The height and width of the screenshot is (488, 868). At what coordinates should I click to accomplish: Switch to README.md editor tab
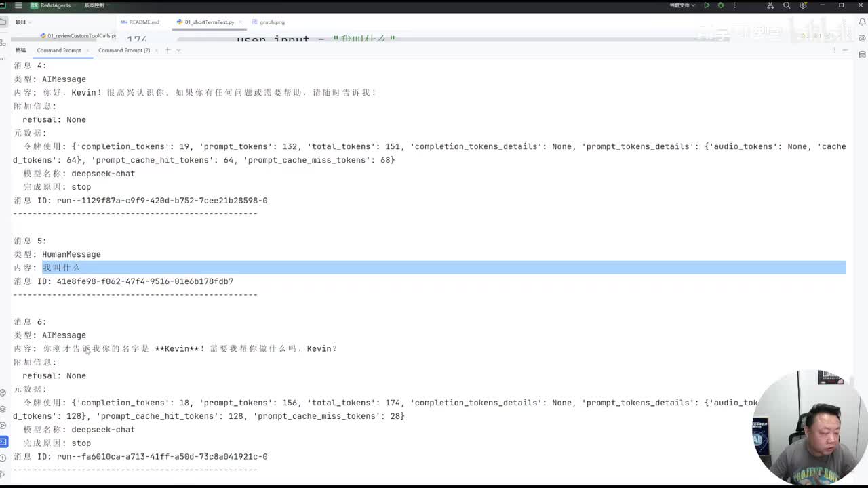point(140,22)
